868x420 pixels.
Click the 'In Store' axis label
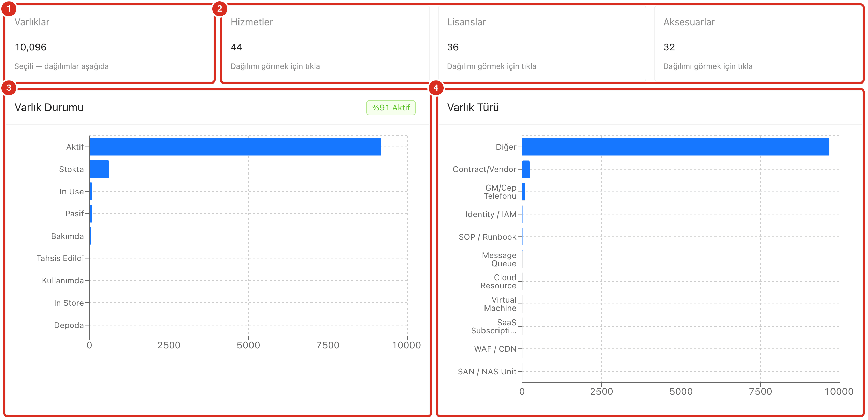coord(69,303)
